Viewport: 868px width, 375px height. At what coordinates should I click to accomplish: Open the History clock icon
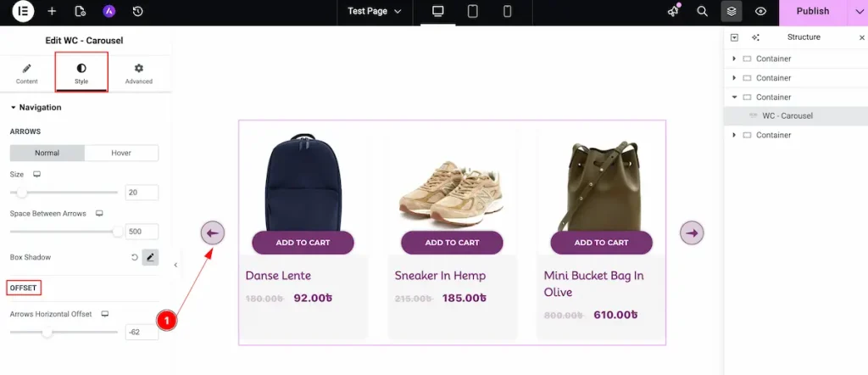coord(138,12)
